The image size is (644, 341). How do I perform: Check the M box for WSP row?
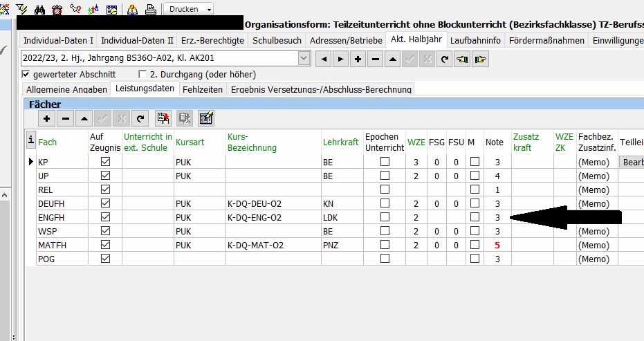pyautogui.click(x=475, y=231)
